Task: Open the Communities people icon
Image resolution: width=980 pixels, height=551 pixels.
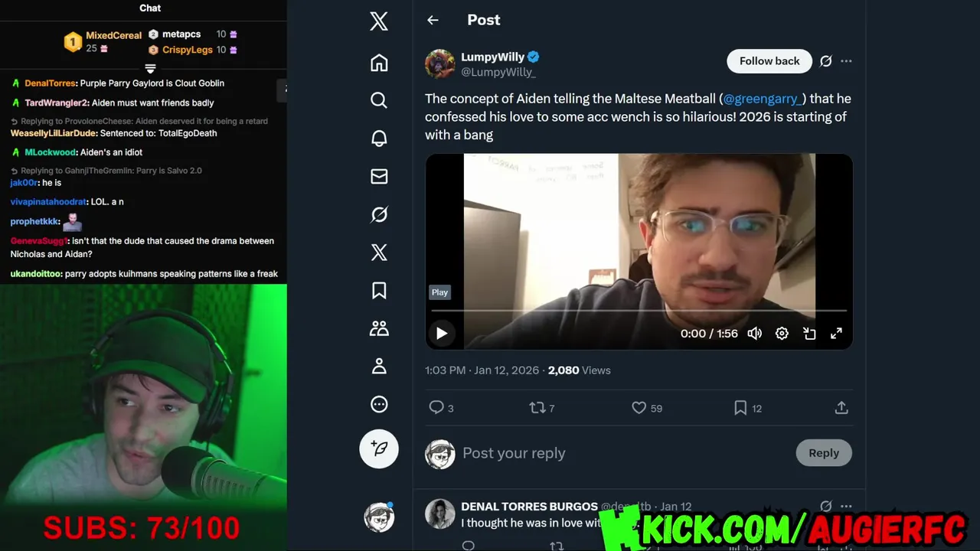Action: (x=379, y=328)
